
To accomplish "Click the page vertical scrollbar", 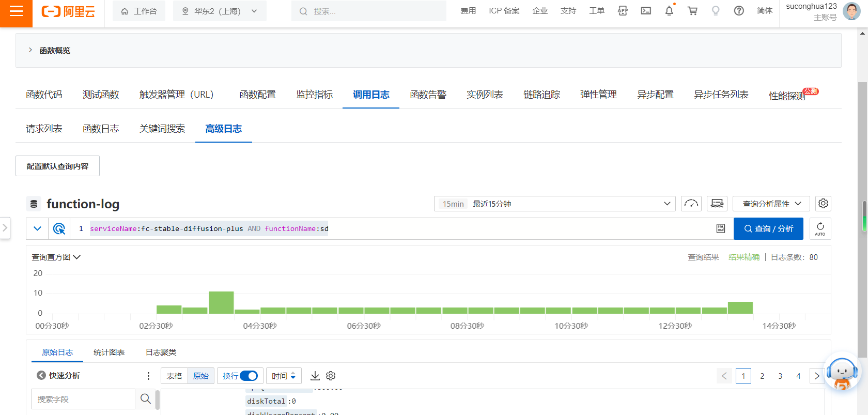I will pos(862,220).
